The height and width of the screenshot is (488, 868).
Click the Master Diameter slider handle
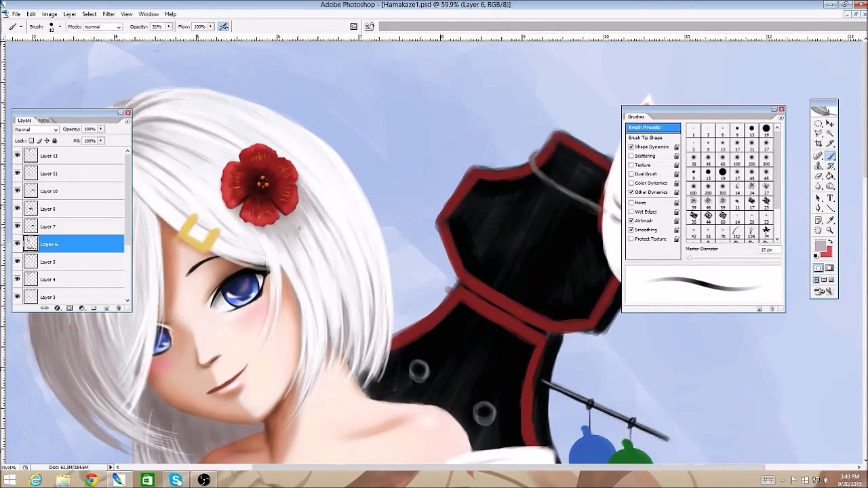pyautogui.click(x=690, y=258)
